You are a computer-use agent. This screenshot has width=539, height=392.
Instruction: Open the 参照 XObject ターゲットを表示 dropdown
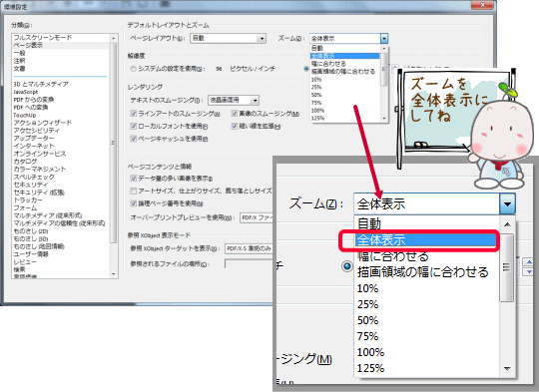pyautogui.click(x=249, y=248)
